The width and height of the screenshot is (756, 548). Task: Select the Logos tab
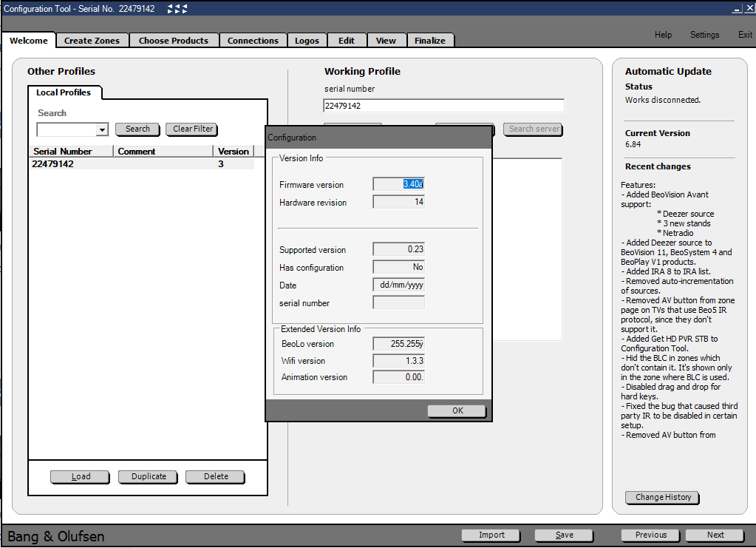(307, 41)
